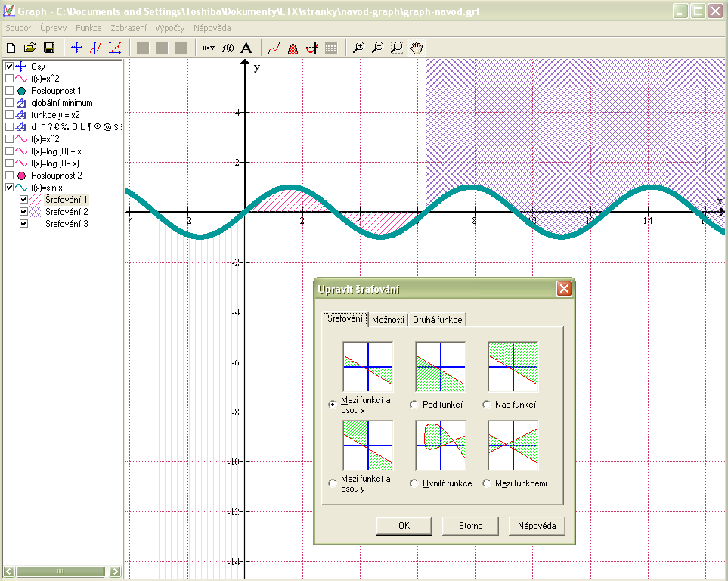Open an existing graph file
The height and width of the screenshot is (581, 728).
(x=29, y=48)
